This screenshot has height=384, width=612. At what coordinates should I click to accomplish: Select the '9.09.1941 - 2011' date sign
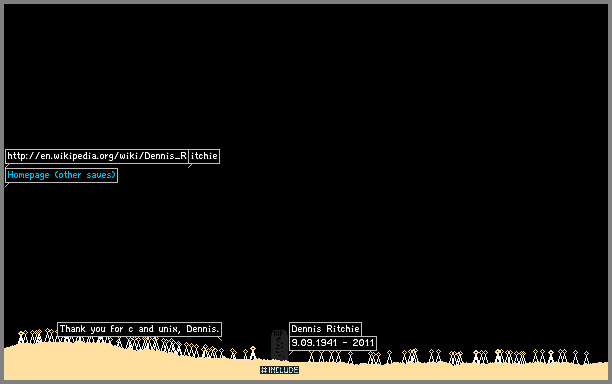pos(333,343)
